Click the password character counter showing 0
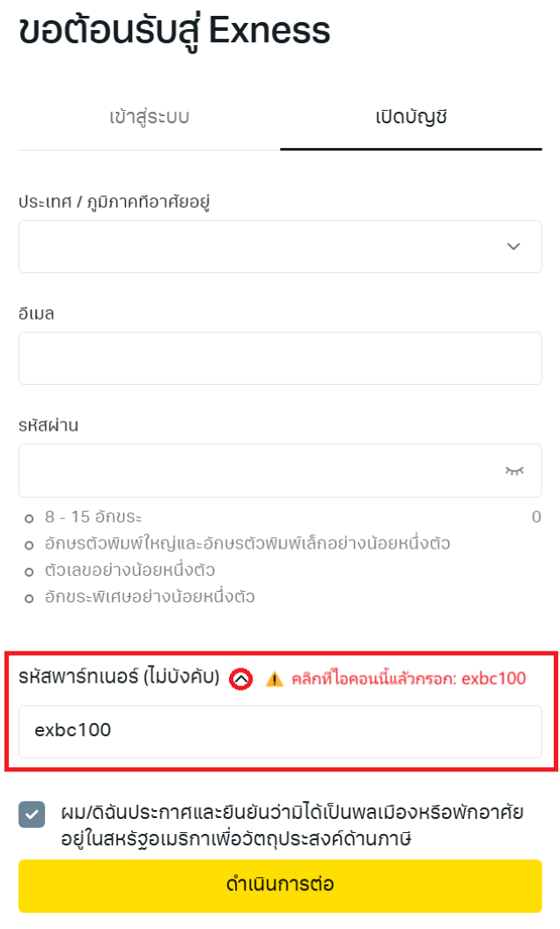The width and height of the screenshot is (560, 929). pyautogui.click(x=536, y=517)
